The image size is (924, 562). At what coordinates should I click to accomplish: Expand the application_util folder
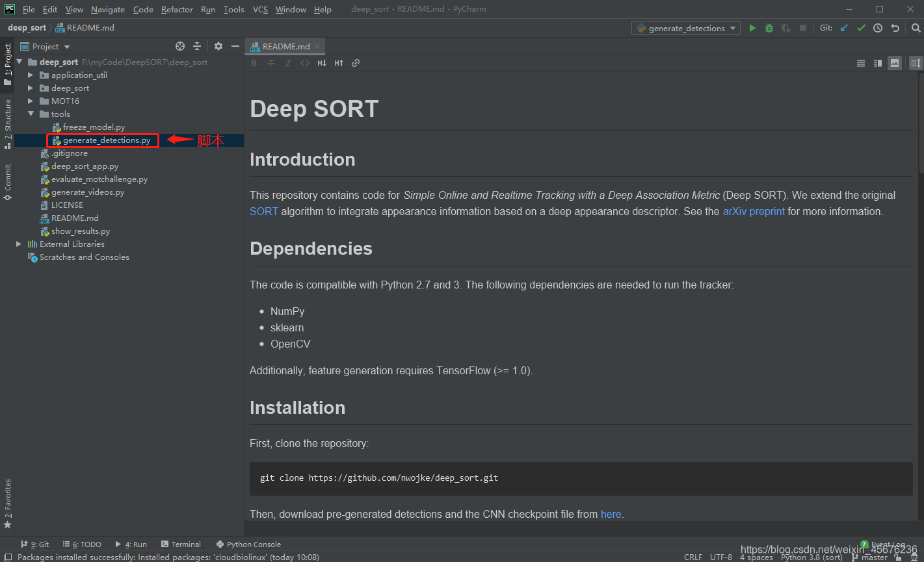(x=31, y=75)
